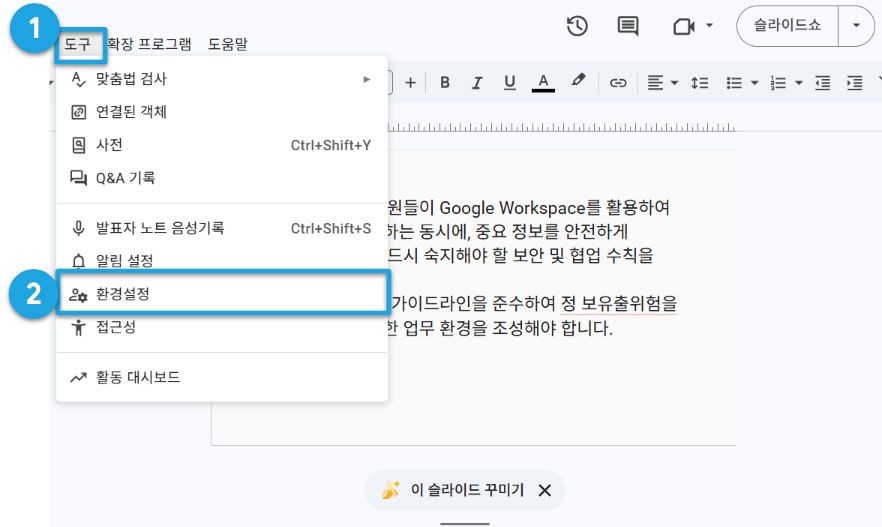Select the highlight color pen icon
The width and height of the screenshot is (882, 527).
tap(578, 80)
